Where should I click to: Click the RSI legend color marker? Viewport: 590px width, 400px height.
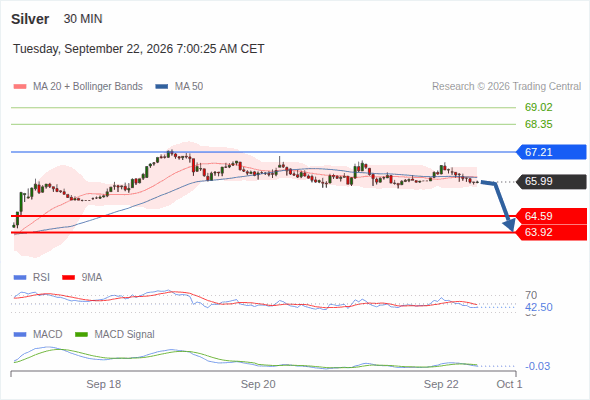20,278
